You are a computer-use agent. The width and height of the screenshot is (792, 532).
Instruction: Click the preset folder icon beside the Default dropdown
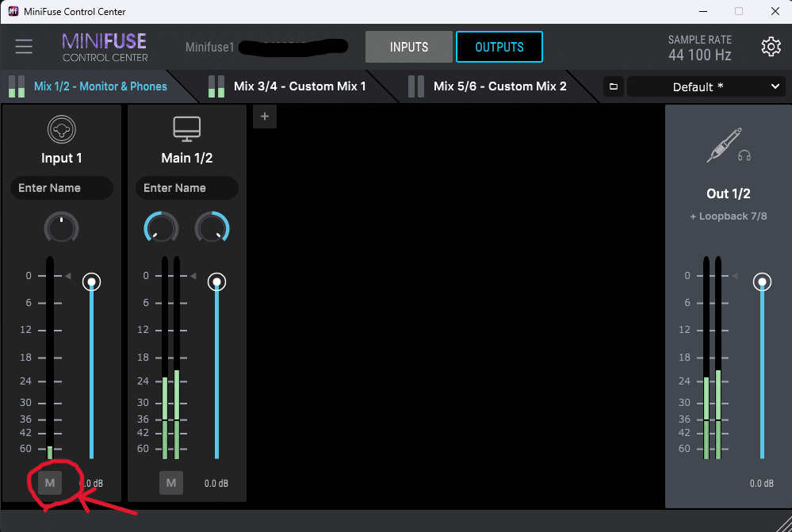click(x=613, y=86)
